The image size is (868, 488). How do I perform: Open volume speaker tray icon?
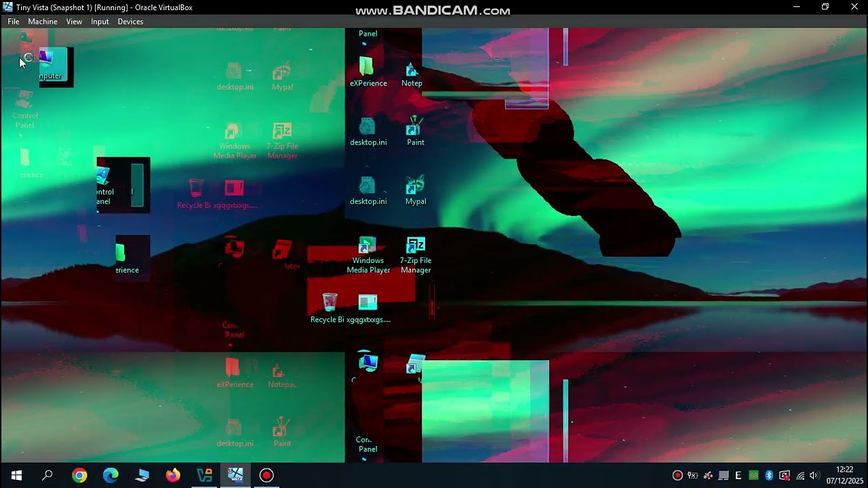click(814, 475)
